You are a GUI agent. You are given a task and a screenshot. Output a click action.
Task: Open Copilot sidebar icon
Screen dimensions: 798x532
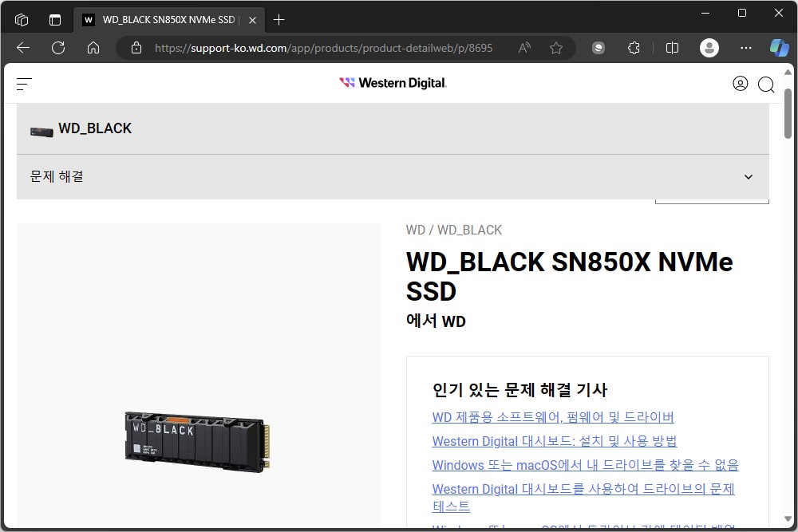[779, 48]
